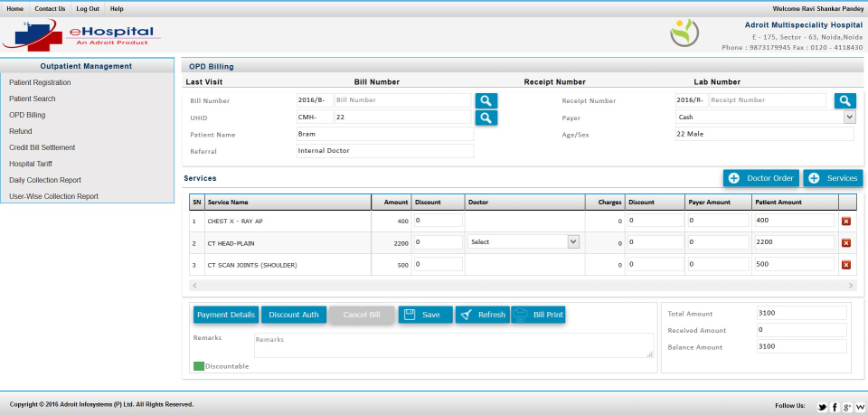
Task: Click the Patient Name field showing Bram
Action: (385, 134)
